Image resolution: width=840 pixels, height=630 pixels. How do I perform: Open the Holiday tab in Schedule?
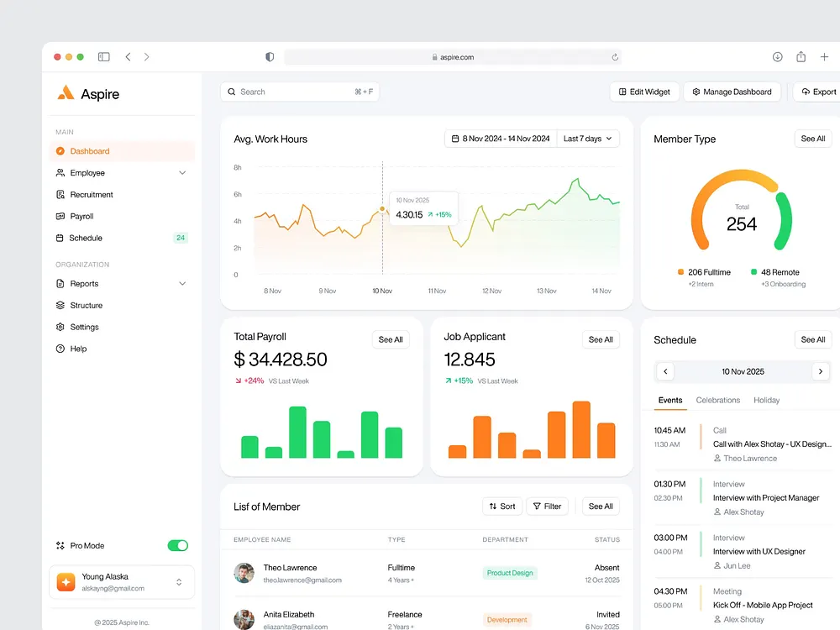pyautogui.click(x=766, y=400)
